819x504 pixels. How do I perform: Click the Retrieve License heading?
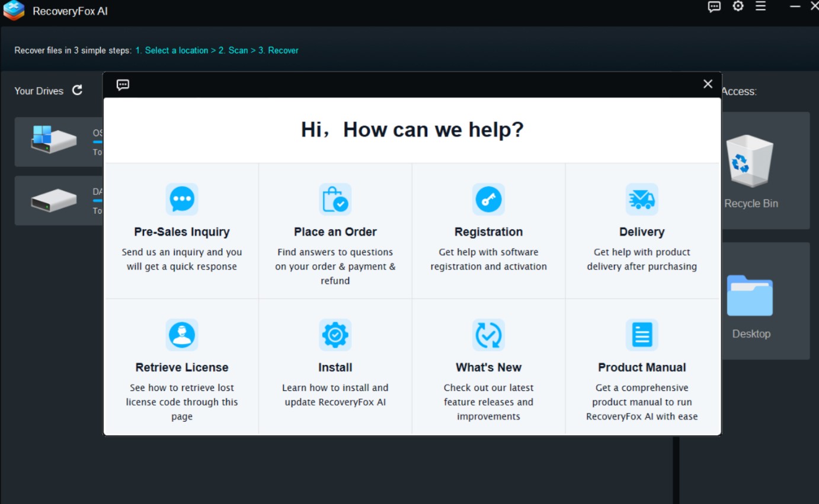coord(181,368)
